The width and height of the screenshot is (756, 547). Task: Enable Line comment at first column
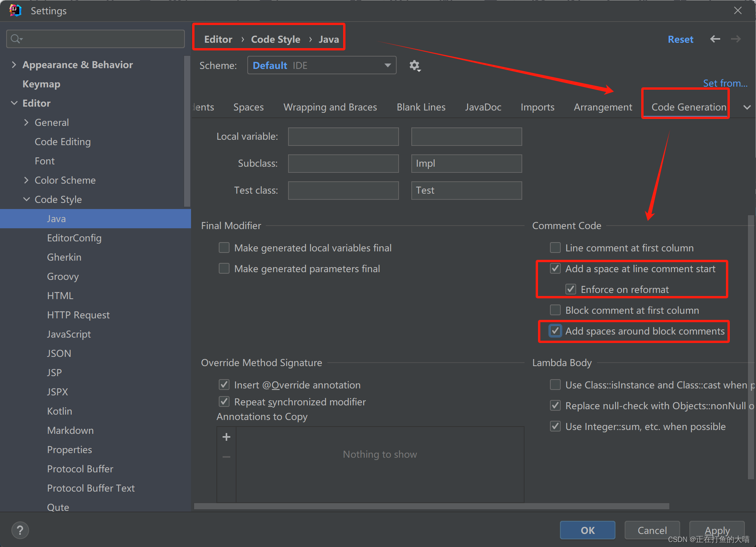tap(555, 248)
